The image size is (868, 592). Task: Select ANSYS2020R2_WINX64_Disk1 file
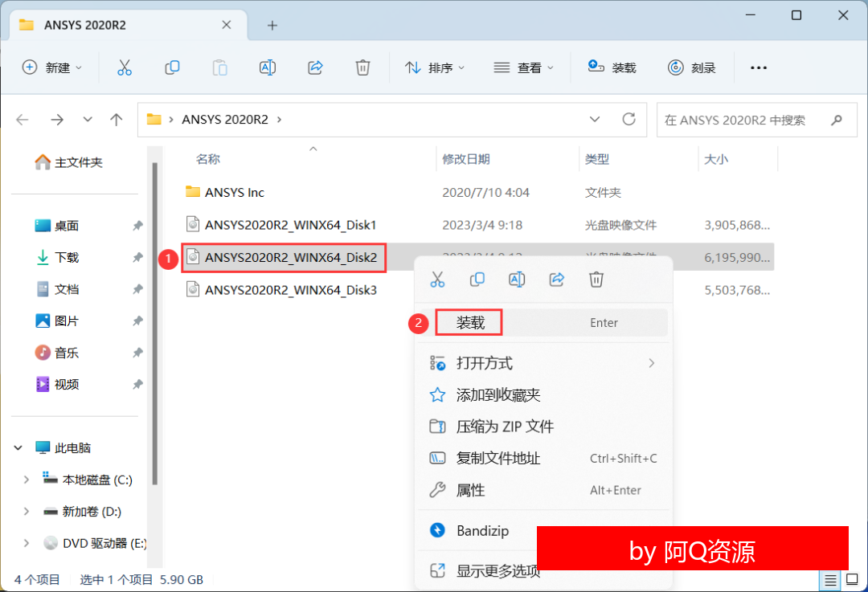[281, 225]
